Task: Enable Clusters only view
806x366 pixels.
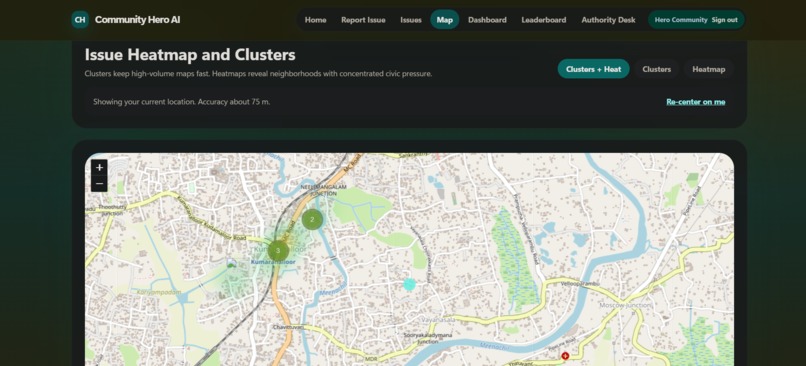Action: click(x=656, y=69)
